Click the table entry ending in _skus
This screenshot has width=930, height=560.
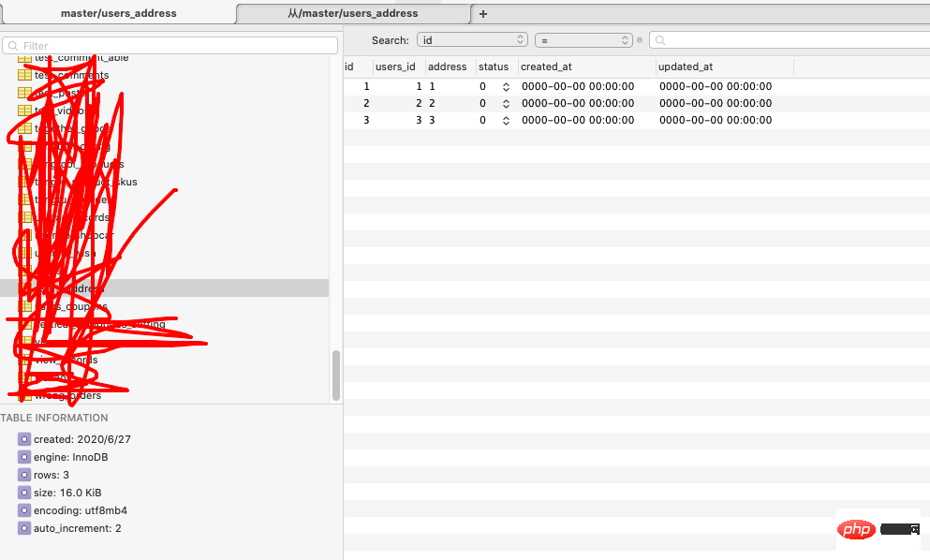click(85, 182)
